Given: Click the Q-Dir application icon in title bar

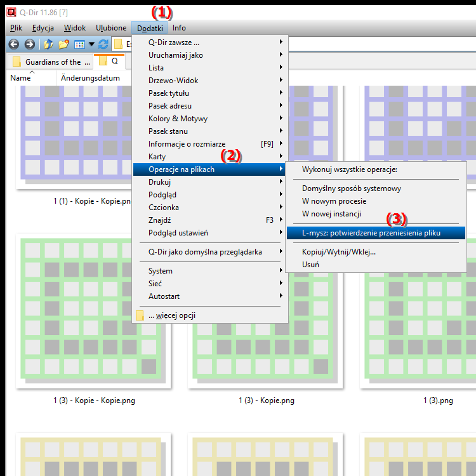Looking at the screenshot, I should point(11,12).
